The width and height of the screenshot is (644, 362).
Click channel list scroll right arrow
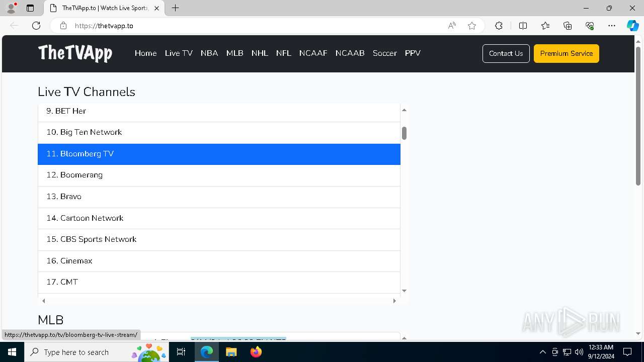pos(394,301)
